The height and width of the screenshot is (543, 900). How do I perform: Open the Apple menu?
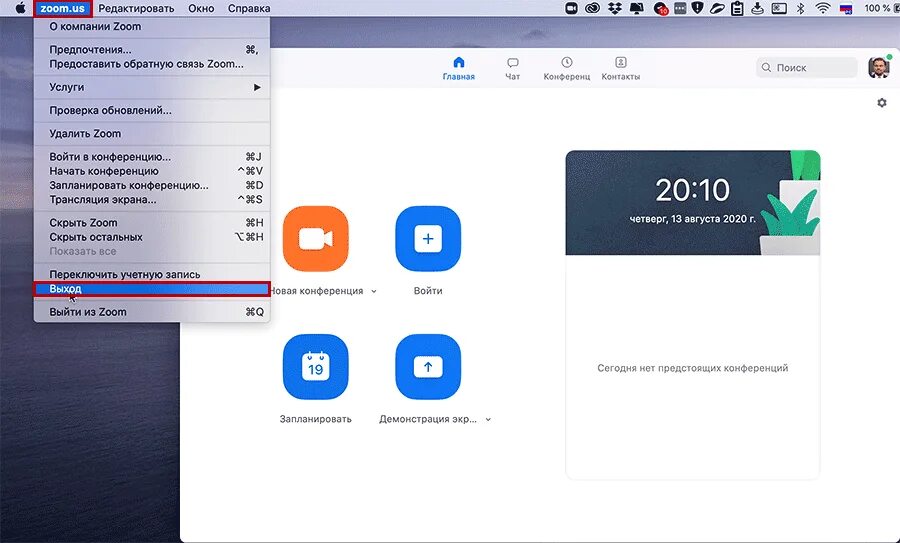tap(20, 8)
